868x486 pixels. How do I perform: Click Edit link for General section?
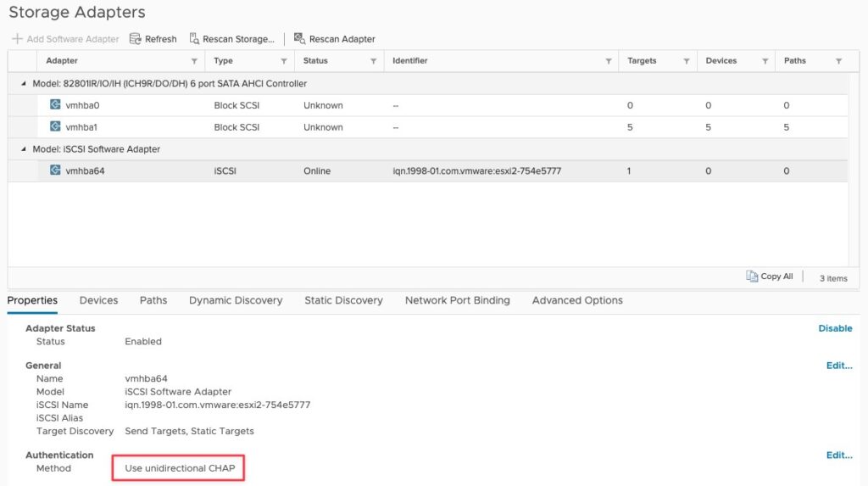(839, 366)
